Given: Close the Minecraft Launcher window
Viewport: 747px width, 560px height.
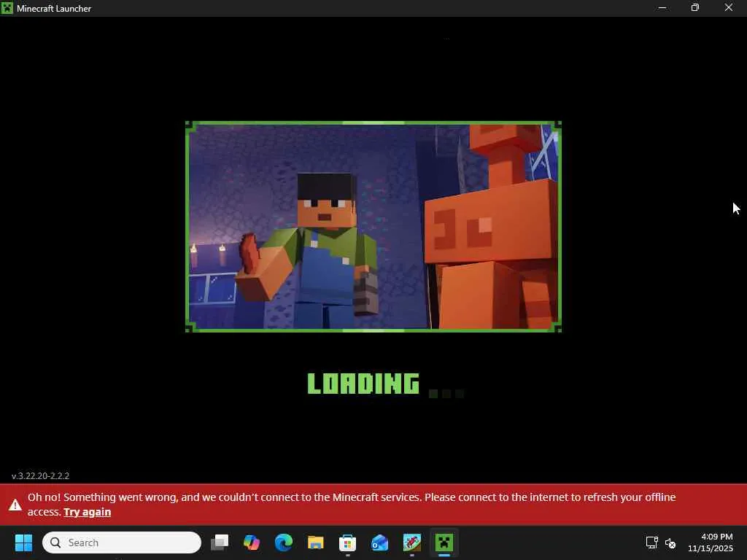Looking at the screenshot, I should (x=729, y=8).
